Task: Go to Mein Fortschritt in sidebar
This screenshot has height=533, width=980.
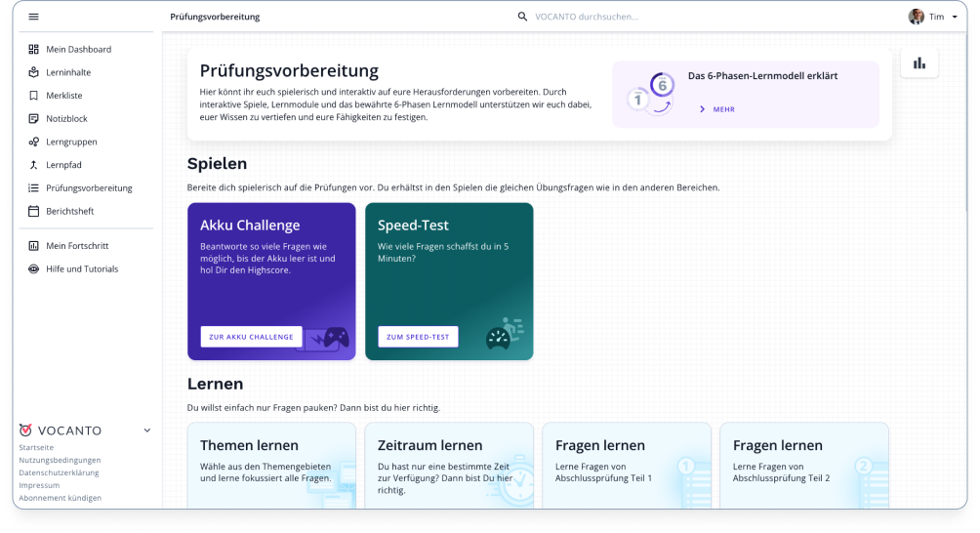Action: pyautogui.click(x=77, y=246)
